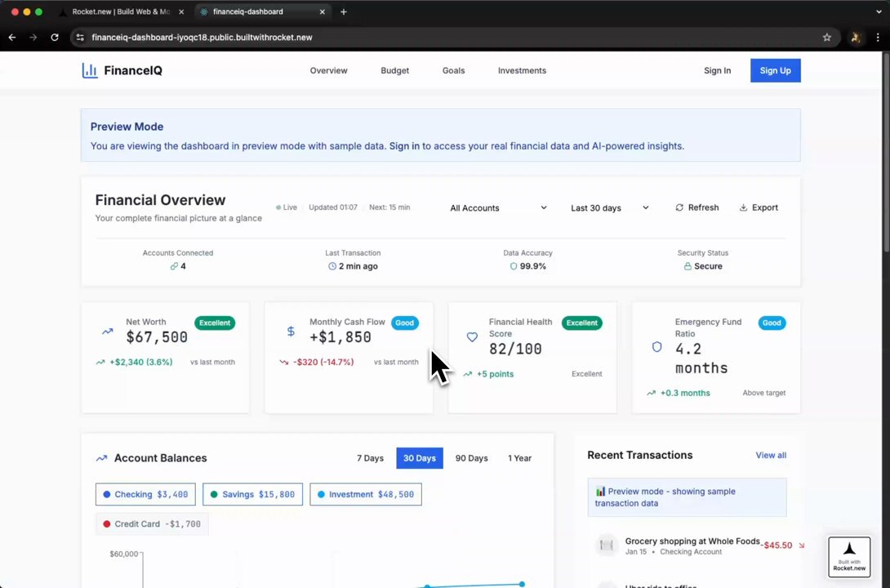
Task: Click the 82/100 health score
Action: [x=515, y=349]
